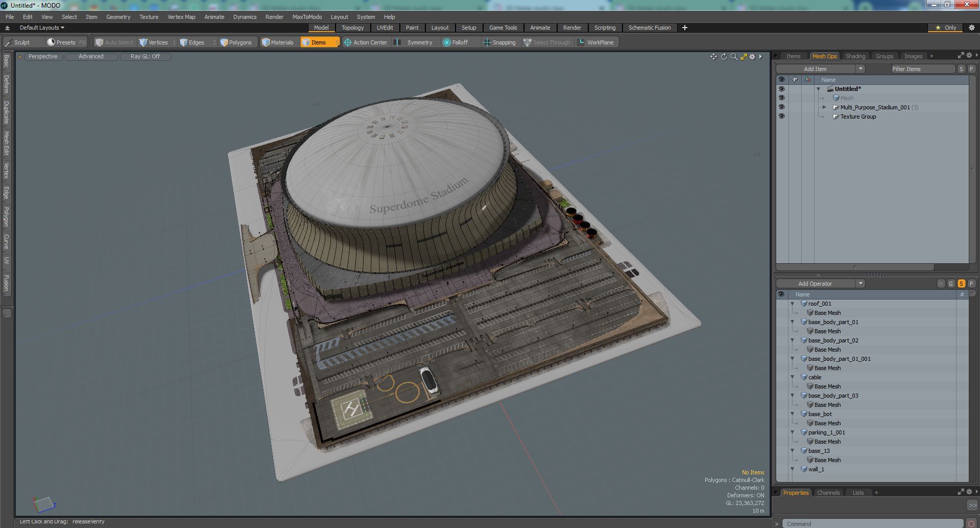The height and width of the screenshot is (528, 980).
Task: Switch to the Channels tab
Action: pyautogui.click(x=828, y=493)
